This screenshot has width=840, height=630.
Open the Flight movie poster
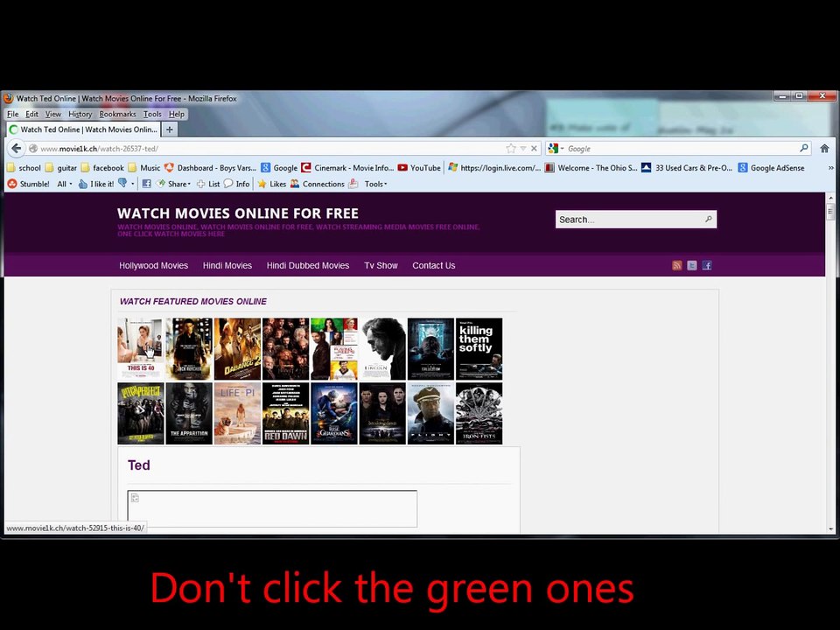[430, 413]
